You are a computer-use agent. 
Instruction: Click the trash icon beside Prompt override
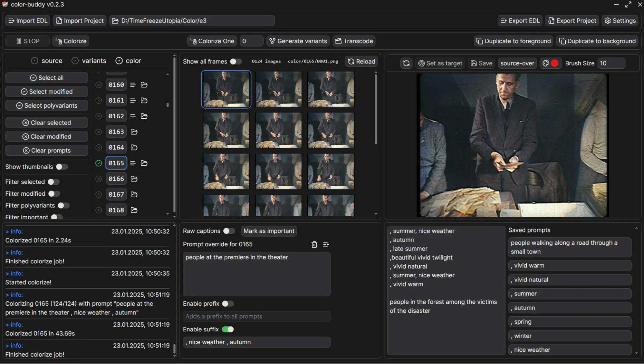click(314, 244)
